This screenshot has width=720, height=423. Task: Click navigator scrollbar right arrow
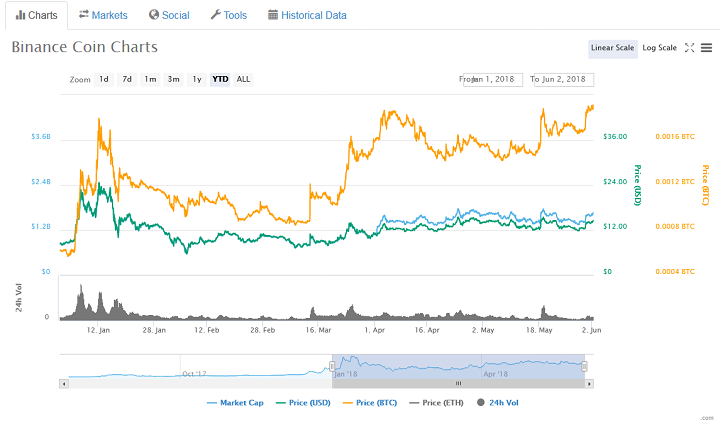pyautogui.click(x=589, y=382)
